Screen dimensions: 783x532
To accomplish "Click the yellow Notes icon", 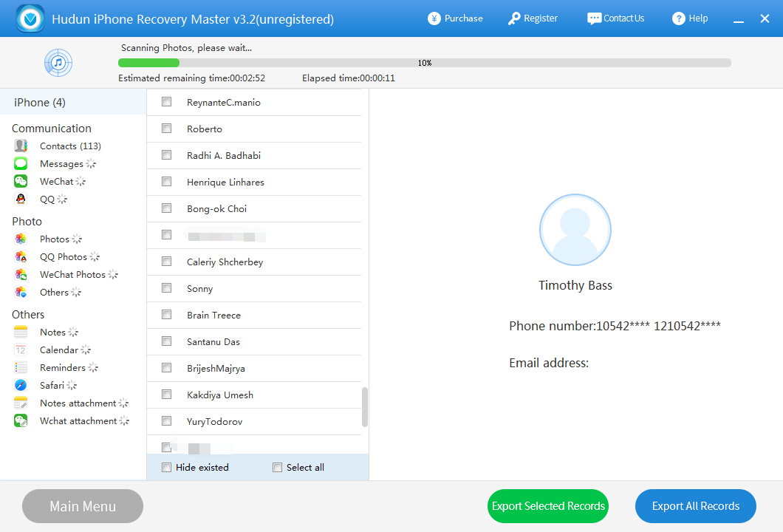I will [x=21, y=332].
